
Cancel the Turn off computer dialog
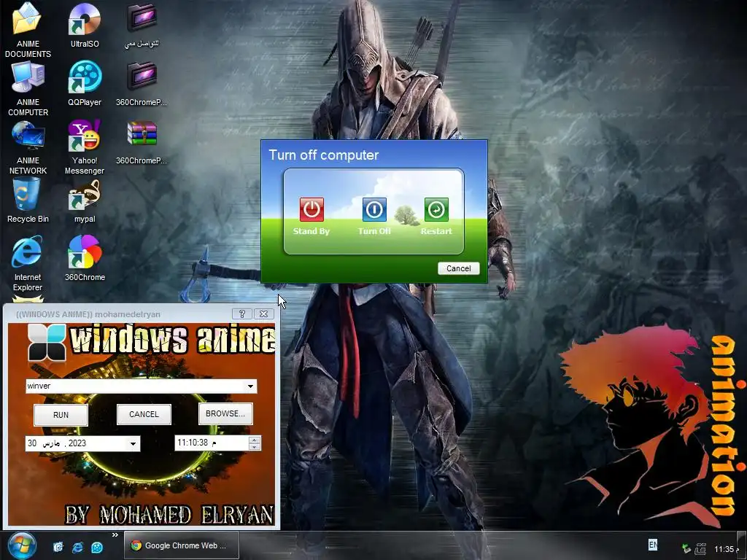[458, 268]
